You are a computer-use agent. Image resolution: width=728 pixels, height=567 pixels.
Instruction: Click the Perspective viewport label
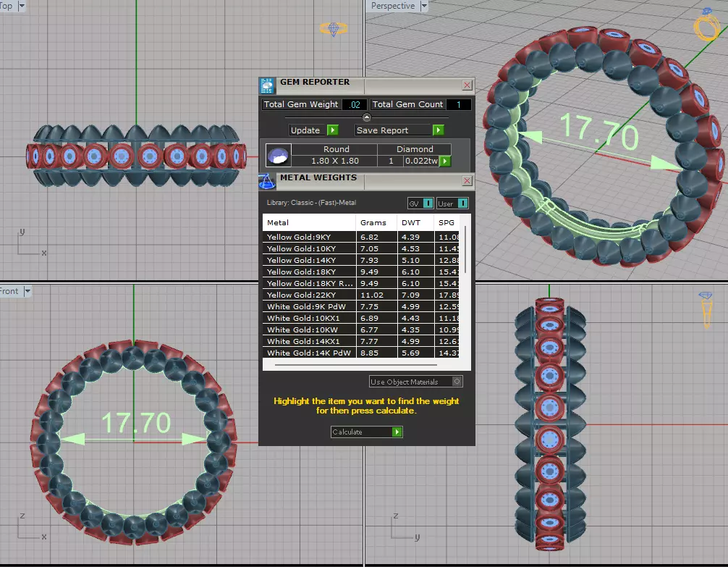[x=393, y=6]
